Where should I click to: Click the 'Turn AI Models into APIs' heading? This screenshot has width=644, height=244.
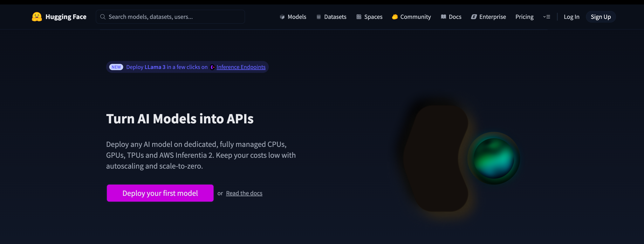point(180,119)
